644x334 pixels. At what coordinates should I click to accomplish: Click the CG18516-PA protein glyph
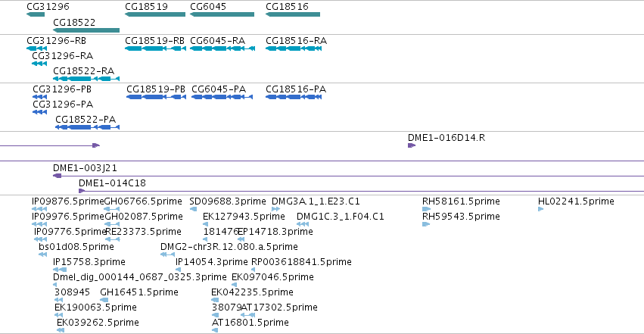[x=294, y=97]
